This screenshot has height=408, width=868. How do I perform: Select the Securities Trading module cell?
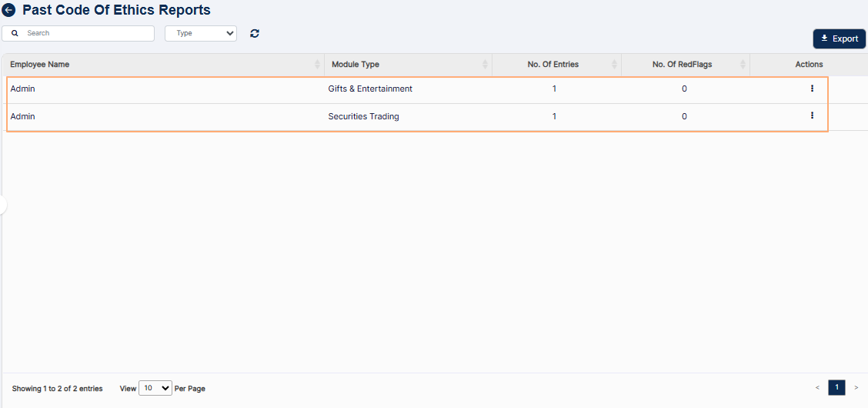pyautogui.click(x=363, y=116)
